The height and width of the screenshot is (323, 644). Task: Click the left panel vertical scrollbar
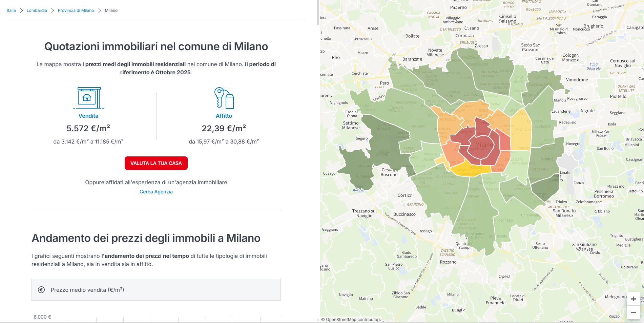(318, 14)
